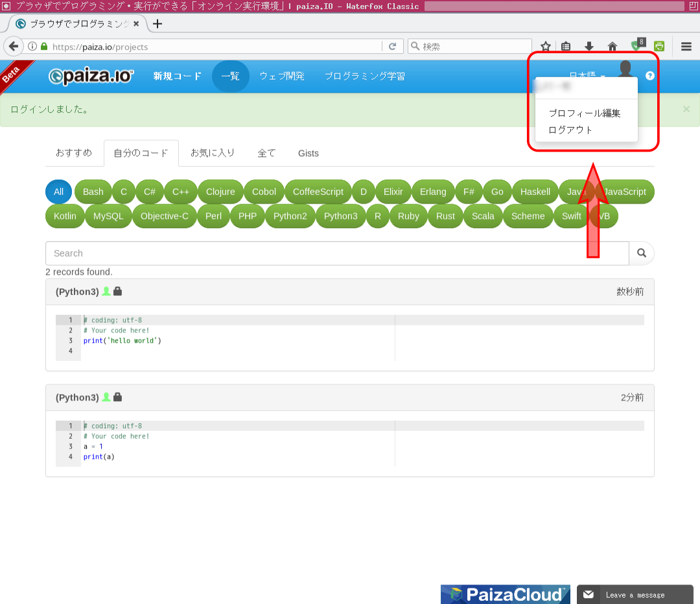This screenshot has height=604, width=700.
Task: Open the downloads arrow icon
Action: point(589,47)
